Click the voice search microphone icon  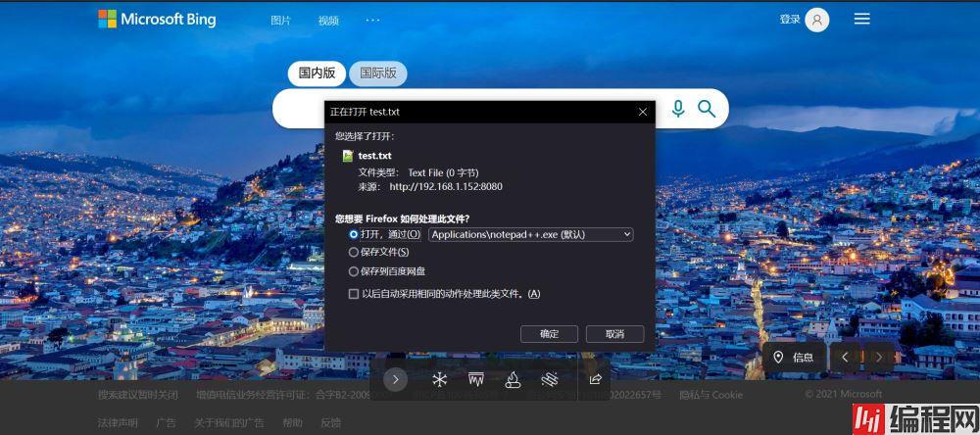(678, 109)
